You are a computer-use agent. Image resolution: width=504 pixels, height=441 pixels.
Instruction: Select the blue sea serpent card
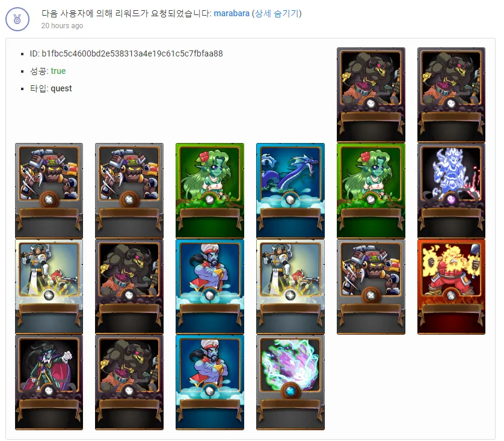(290, 190)
